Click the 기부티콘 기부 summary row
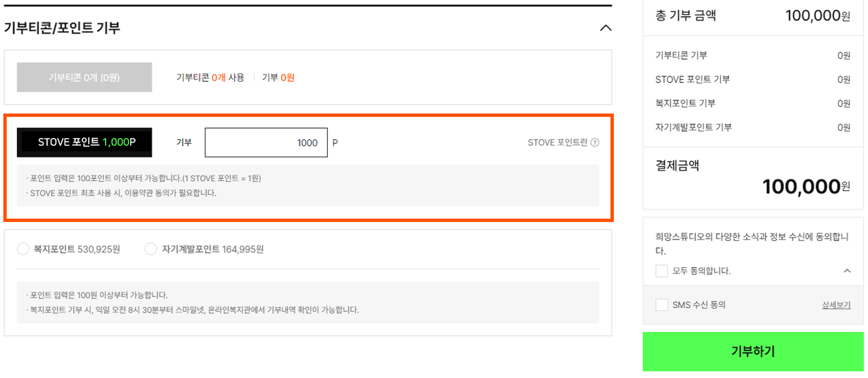This screenshot has width=868, height=378. [753, 55]
